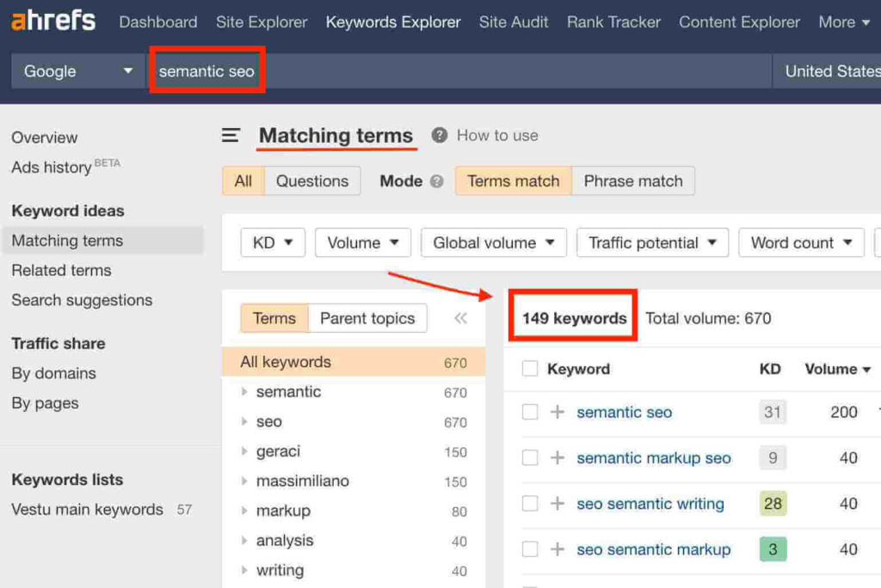Open the seo semantic writing keyword link
Image resolution: width=881 pixels, height=588 pixels.
tap(650, 505)
